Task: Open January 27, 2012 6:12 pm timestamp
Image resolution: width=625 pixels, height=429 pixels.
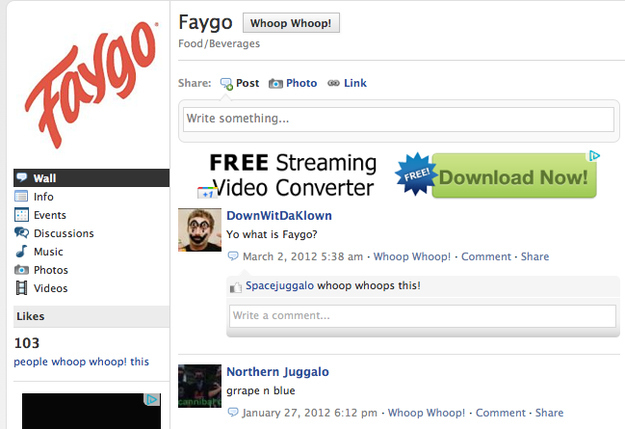Action: tap(310, 413)
